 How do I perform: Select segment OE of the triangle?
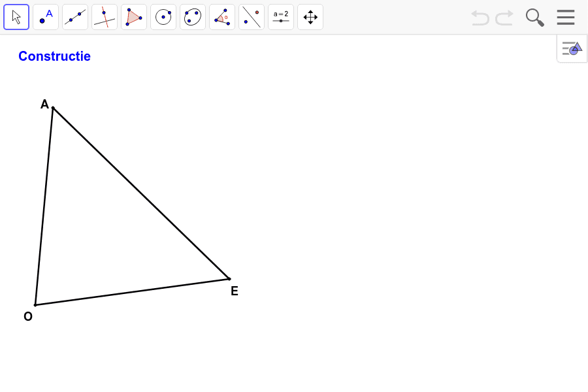pyautogui.click(x=132, y=292)
